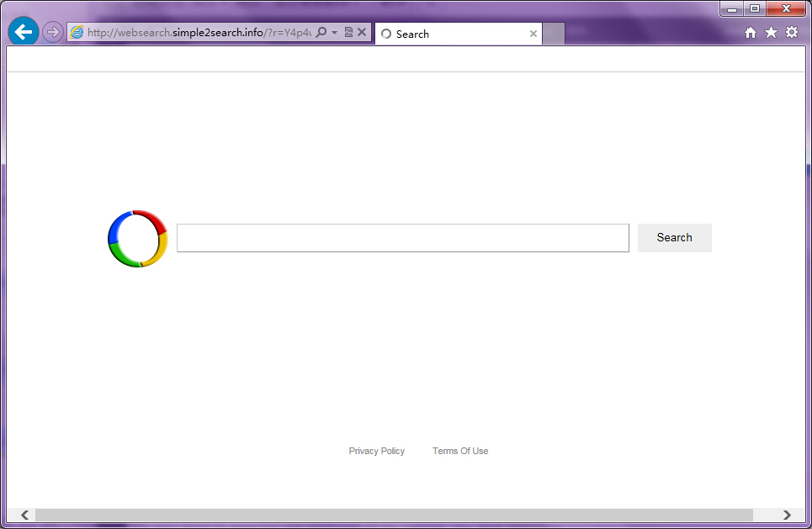Click the horizontal scrollbar thumb
812x529 pixels.
[394, 515]
